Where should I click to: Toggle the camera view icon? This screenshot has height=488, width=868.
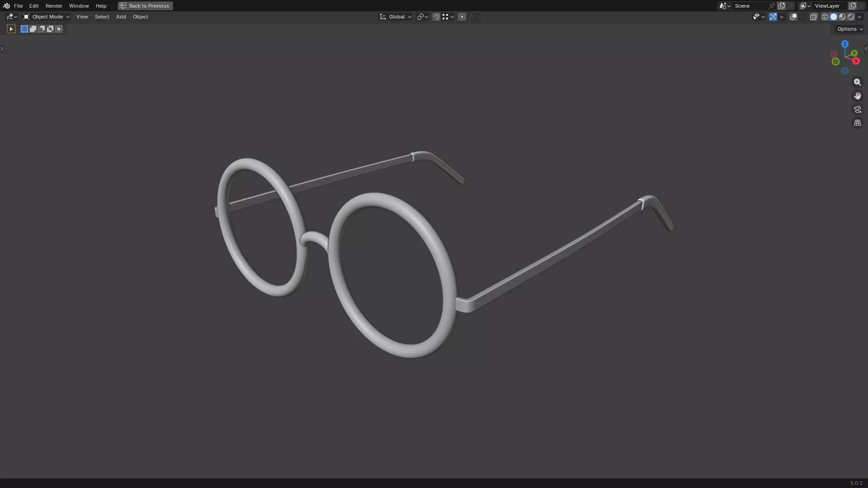point(858,109)
